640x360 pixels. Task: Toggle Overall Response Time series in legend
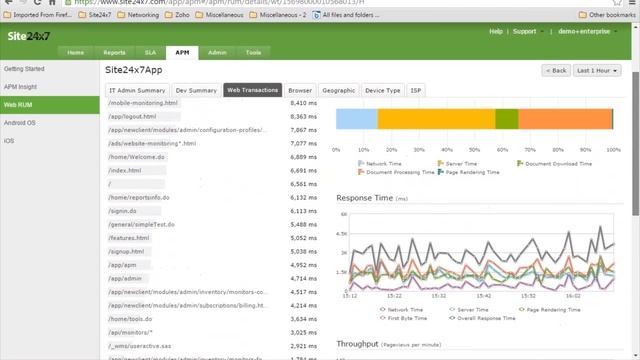click(x=482, y=318)
